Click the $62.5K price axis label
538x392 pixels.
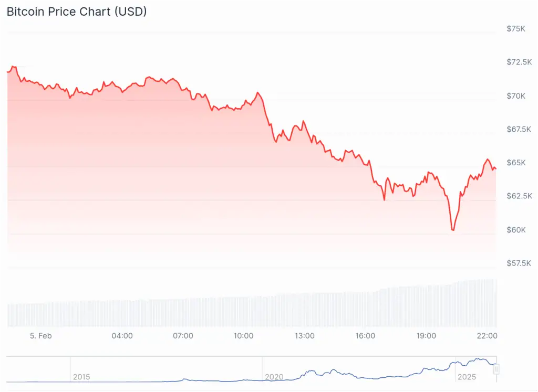(x=518, y=196)
